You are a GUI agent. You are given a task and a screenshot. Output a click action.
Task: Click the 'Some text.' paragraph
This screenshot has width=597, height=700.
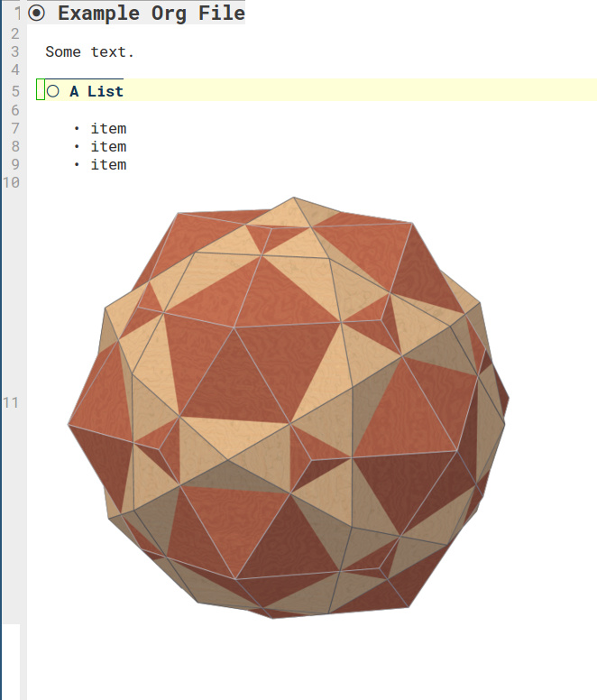89,51
